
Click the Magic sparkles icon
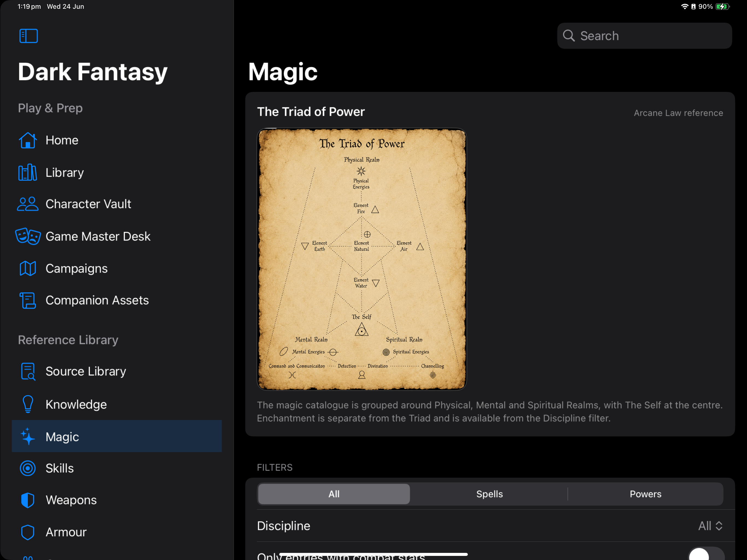[x=28, y=436]
